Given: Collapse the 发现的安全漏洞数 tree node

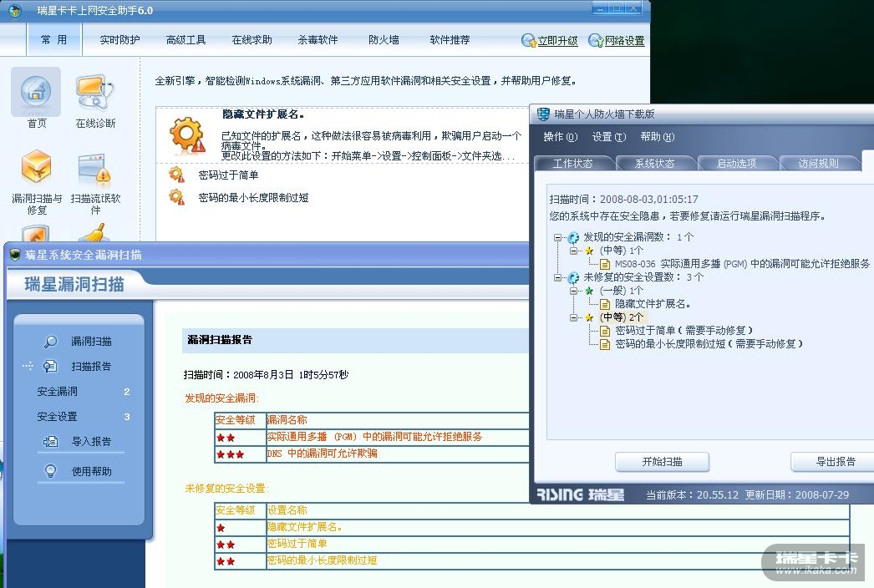Looking at the screenshot, I should [557, 237].
